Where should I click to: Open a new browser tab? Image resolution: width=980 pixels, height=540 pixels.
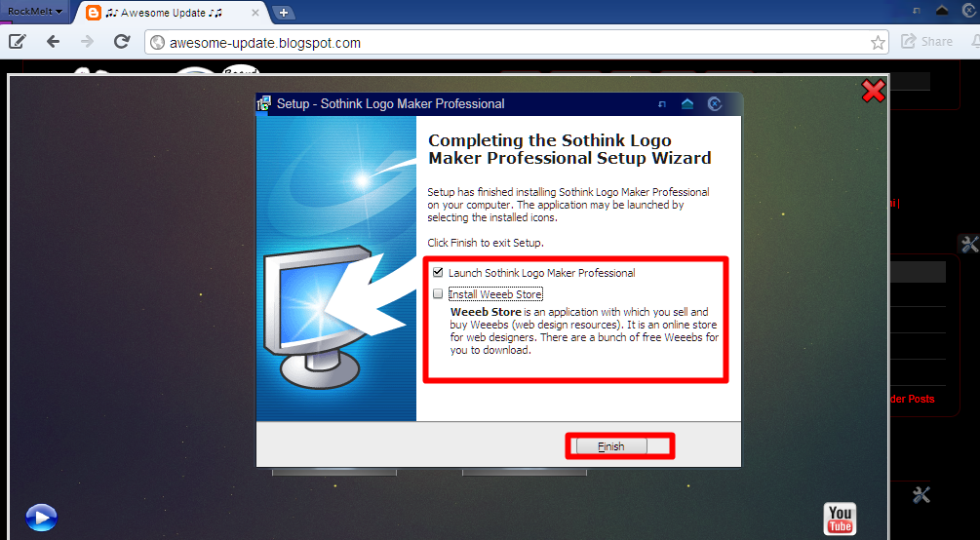coord(283,13)
